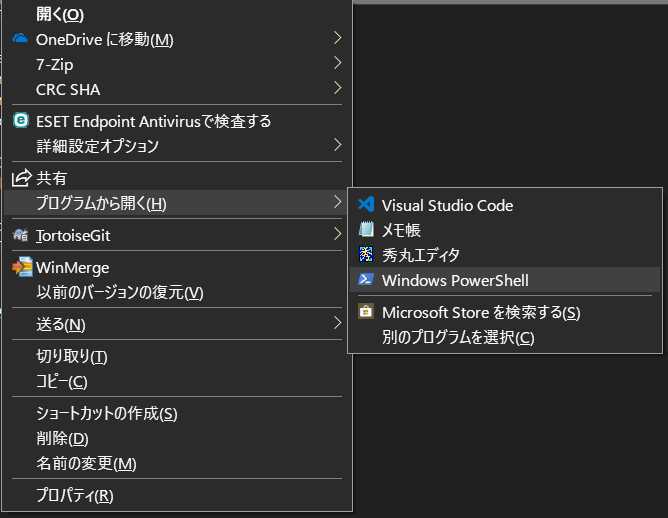This screenshot has width=668, height=518.
Task: Open with 秀丸エディタ
Action: (x=505, y=255)
